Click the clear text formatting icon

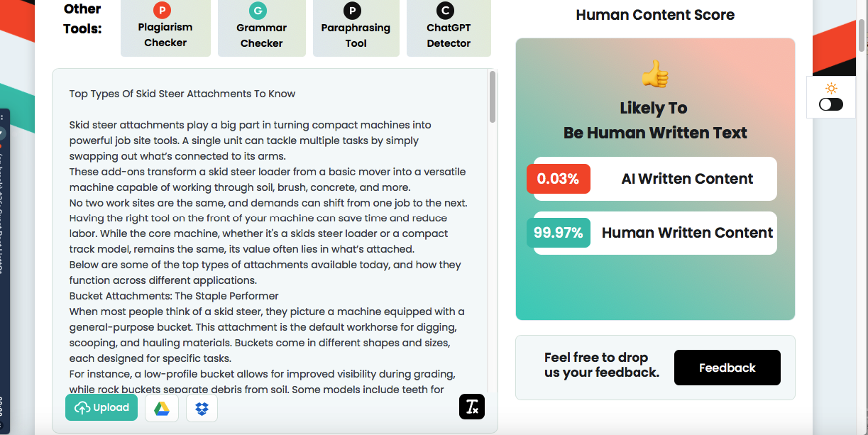[x=472, y=407]
